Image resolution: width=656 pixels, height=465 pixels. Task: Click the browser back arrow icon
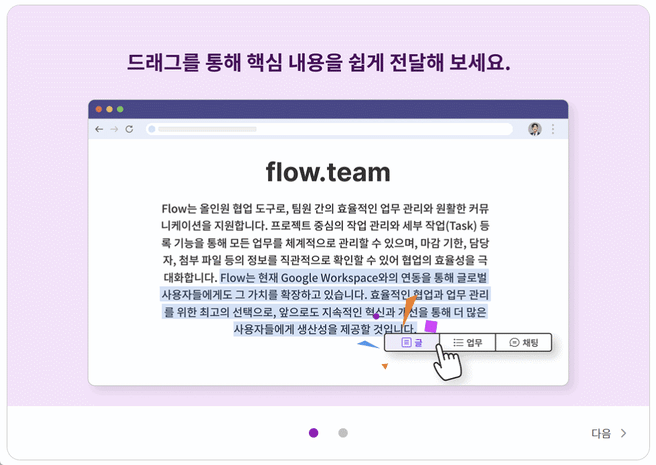click(99, 129)
